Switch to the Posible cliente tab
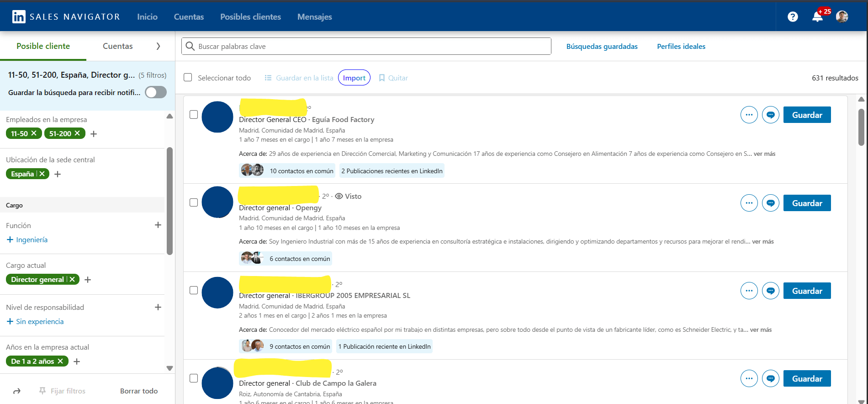 [43, 46]
